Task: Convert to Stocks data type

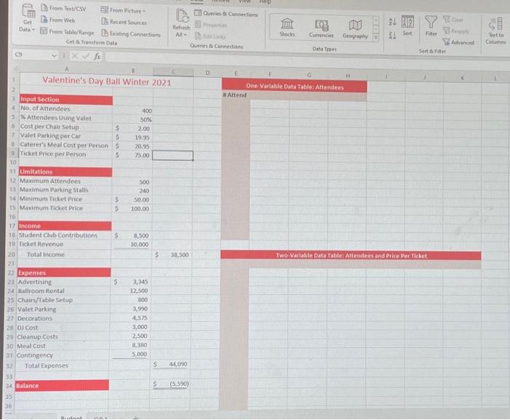Action: pos(287,28)
